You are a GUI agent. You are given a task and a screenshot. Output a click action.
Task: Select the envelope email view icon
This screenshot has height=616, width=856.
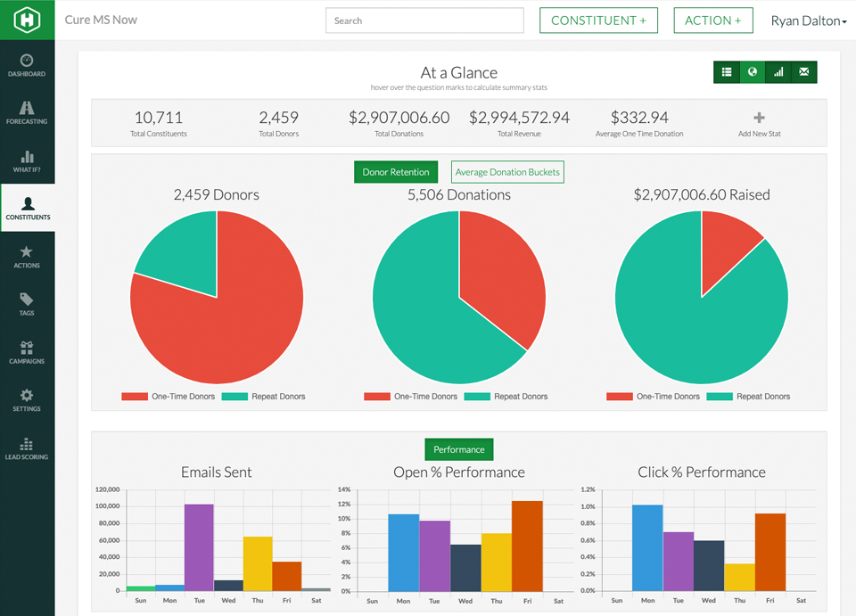(804, 72)
